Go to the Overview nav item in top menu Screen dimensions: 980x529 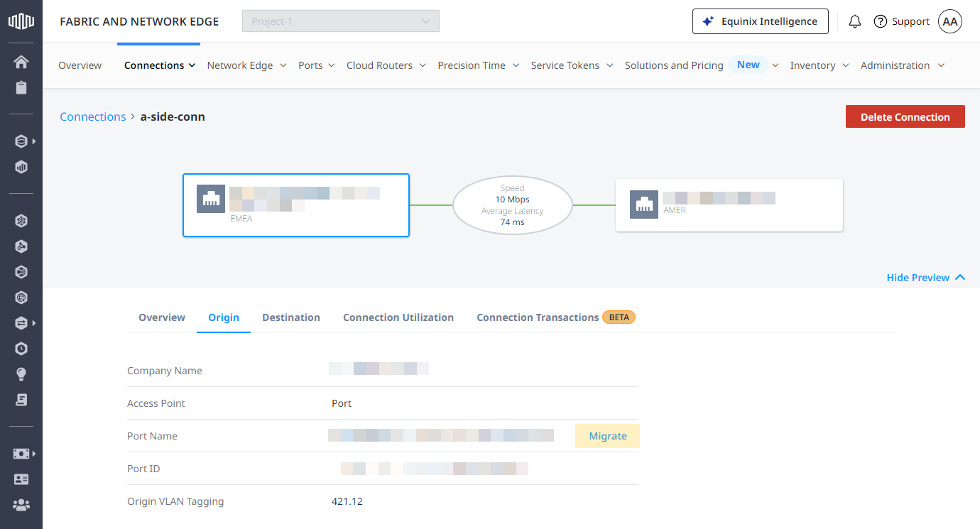point(80,65)
